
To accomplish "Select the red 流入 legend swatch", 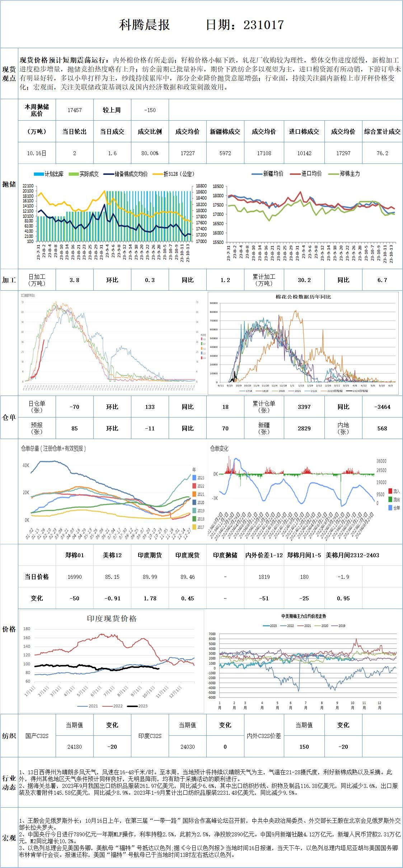I will [x=390, y=491].
